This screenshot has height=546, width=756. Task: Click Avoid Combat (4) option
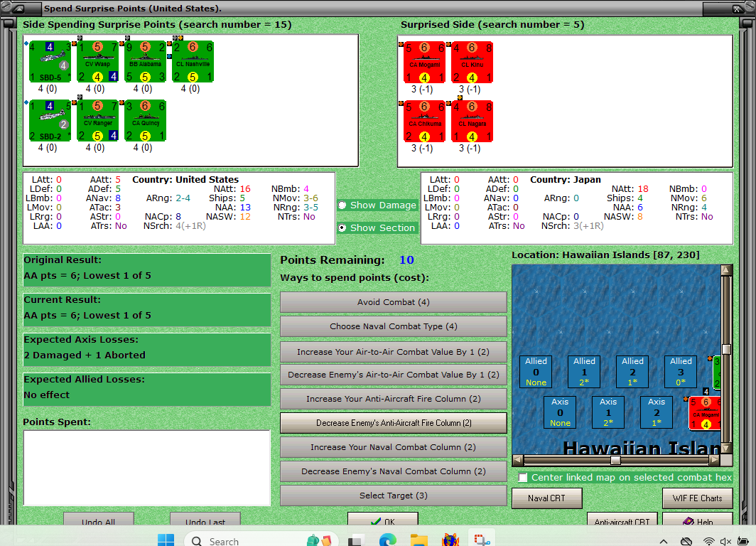click(394, 302)
